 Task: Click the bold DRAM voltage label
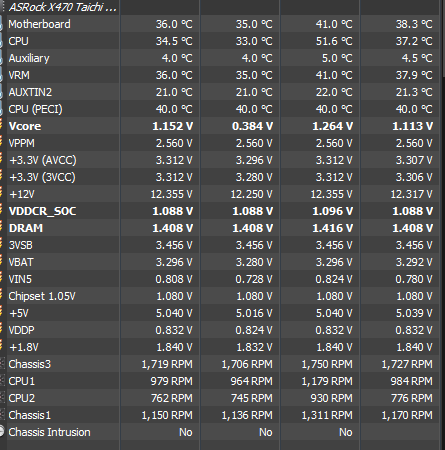pos(26,228)
